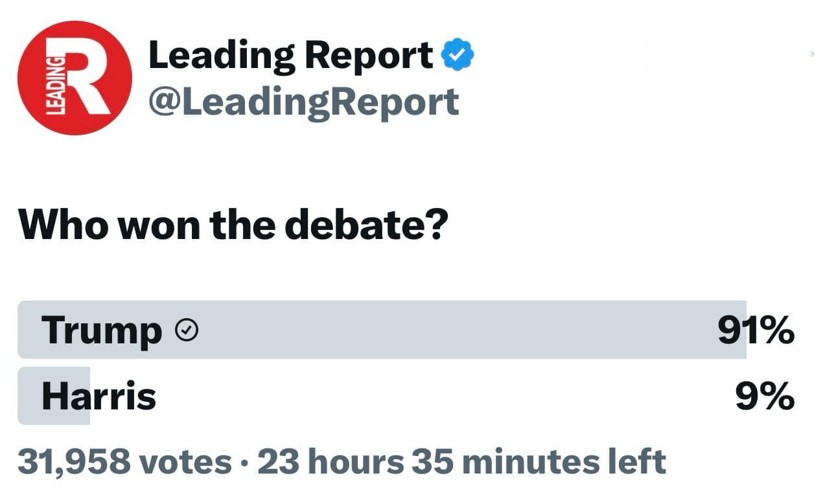836x504 pixels.
Task: Click the 31,958 votes count
Action: (x=124, y=461)
